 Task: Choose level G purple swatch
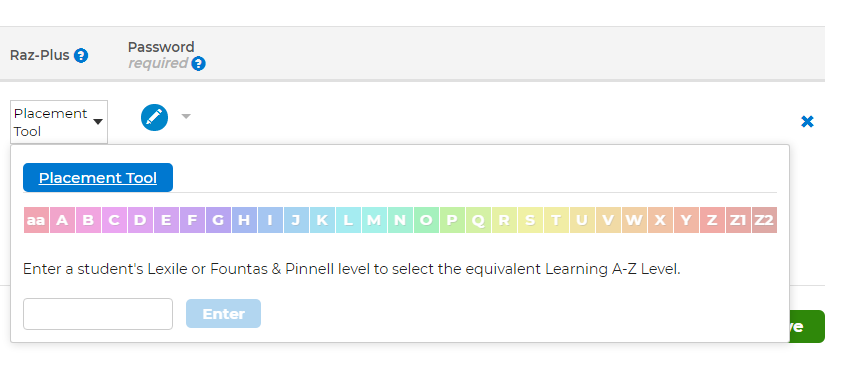[218, 220]
